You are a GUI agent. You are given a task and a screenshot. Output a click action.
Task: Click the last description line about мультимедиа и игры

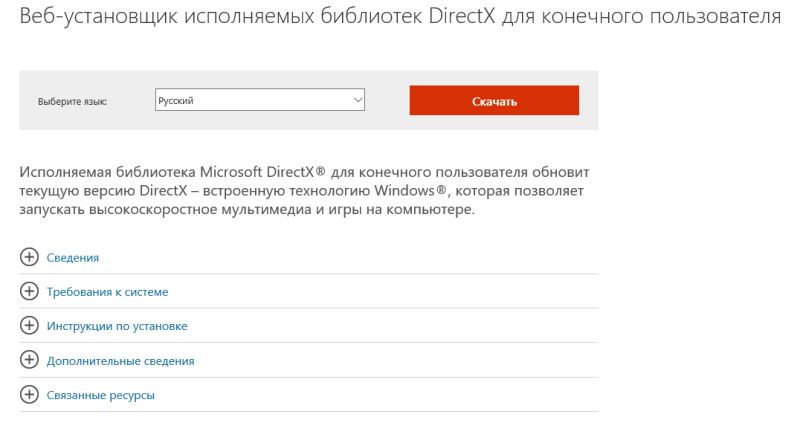tap(247, 209)
